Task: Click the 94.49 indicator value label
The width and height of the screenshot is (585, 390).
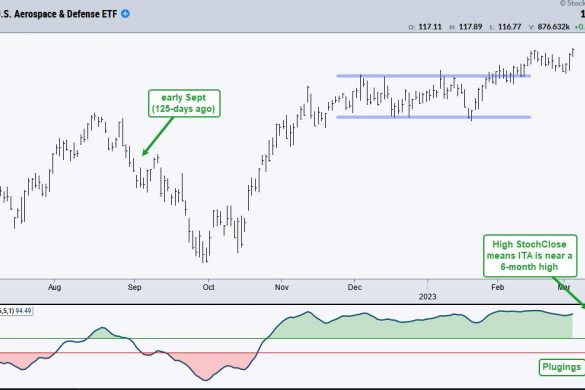Action: point(24,311)
